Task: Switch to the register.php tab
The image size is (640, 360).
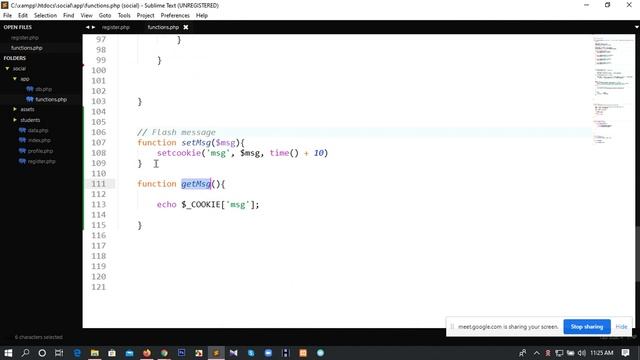Action: tap(116, 27)
